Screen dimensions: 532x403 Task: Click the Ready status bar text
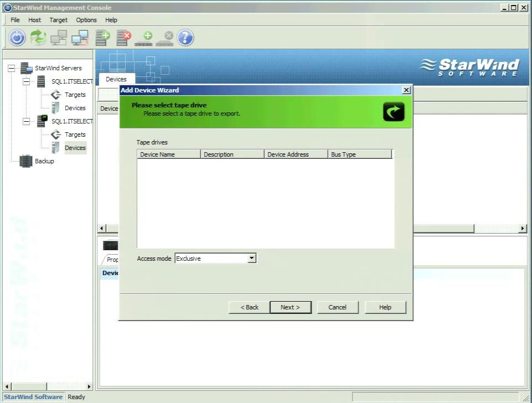pos(76,397)
